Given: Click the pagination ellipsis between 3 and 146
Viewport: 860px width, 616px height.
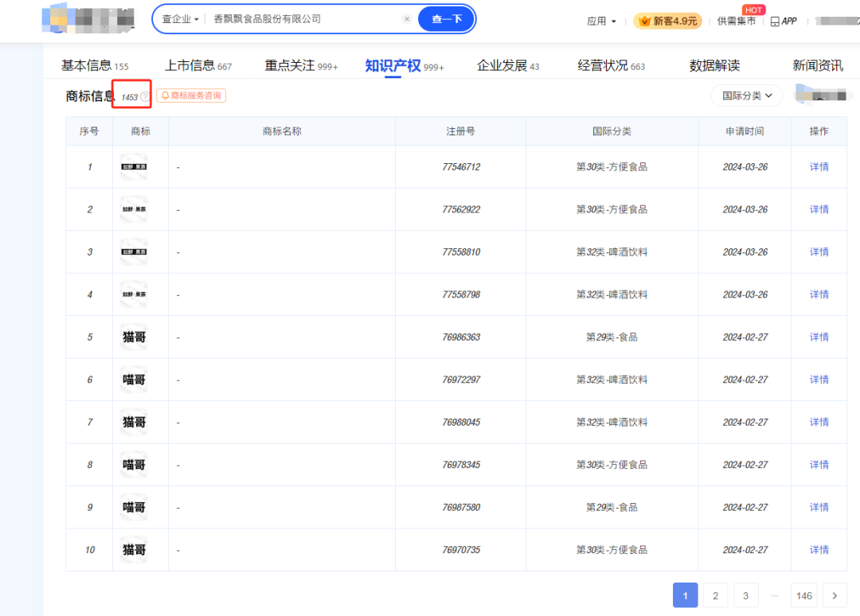Looking at the screenshot, I should click(775, 596).
